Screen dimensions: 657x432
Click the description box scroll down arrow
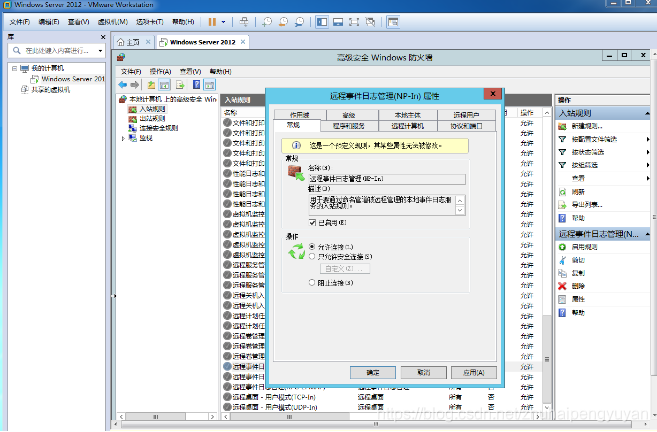460,210
